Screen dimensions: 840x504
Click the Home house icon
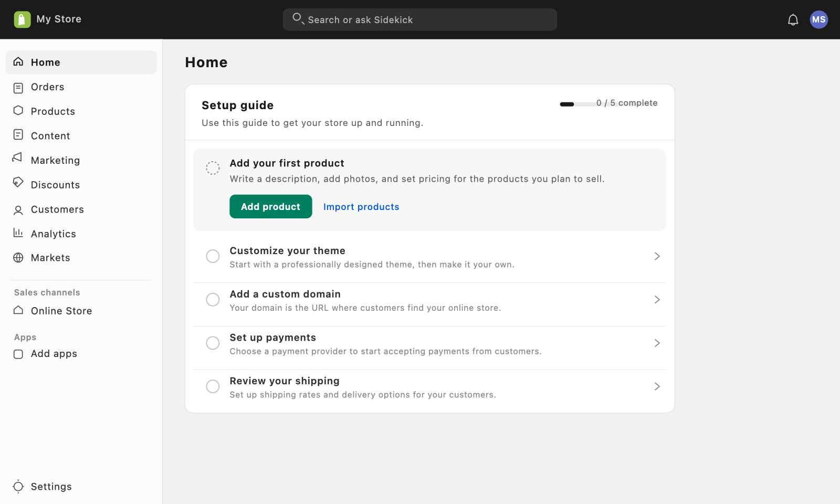[18, 62]
